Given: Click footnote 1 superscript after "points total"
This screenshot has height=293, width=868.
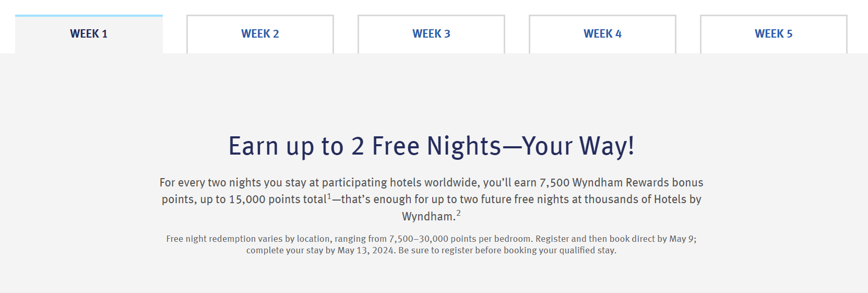Looking at the screenshot, I should click(329, 196).
